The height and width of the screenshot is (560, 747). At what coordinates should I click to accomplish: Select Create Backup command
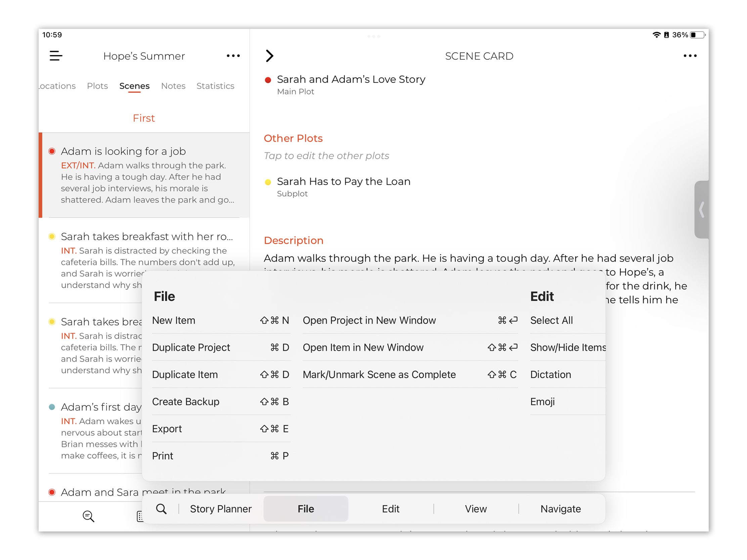221,402
